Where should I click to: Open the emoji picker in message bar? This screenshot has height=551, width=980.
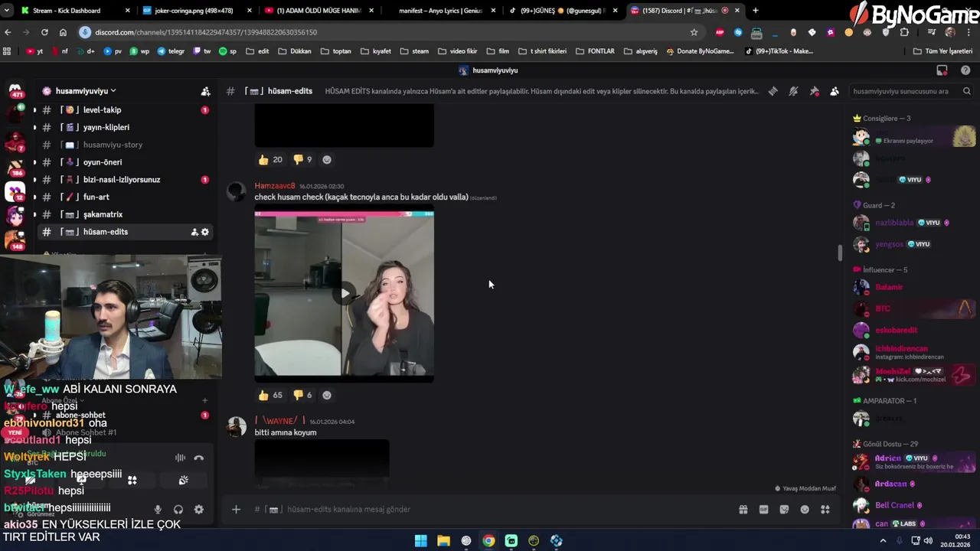click(805, 510)
